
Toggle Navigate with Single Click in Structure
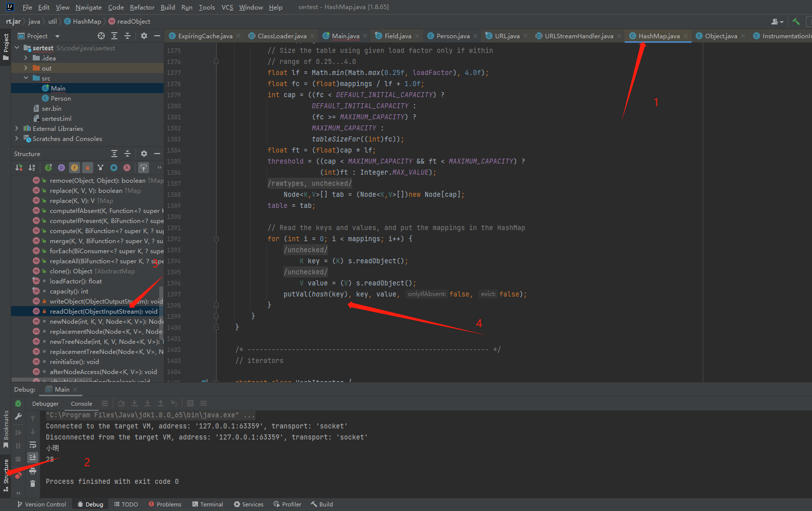point(144,168)
